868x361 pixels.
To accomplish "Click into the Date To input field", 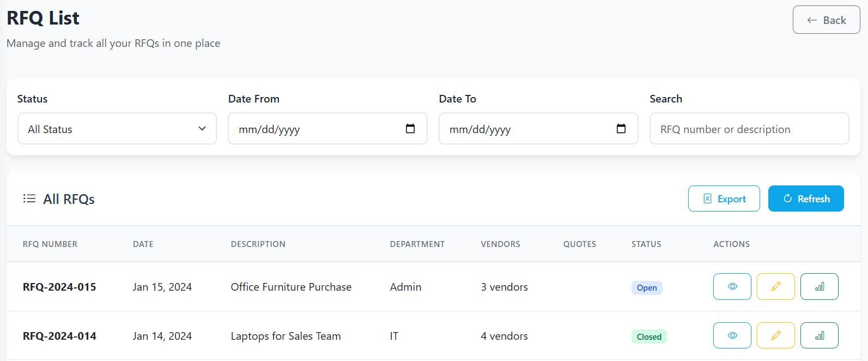I will (x=526, y=129).
